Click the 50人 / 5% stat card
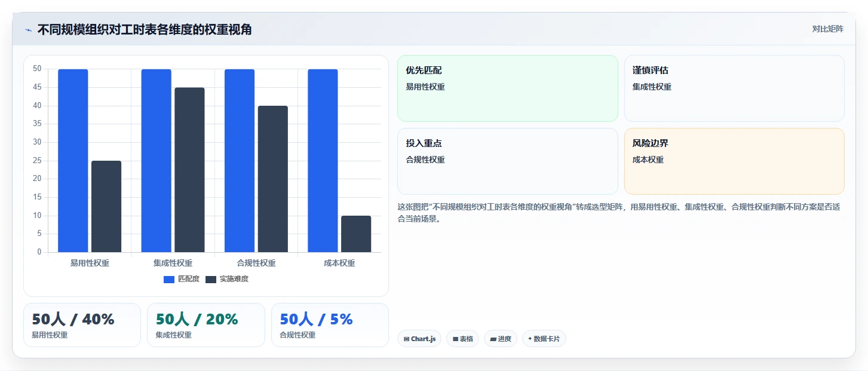Screen dimensions: 868x371 pyautogui.click(x=330, y=325)
